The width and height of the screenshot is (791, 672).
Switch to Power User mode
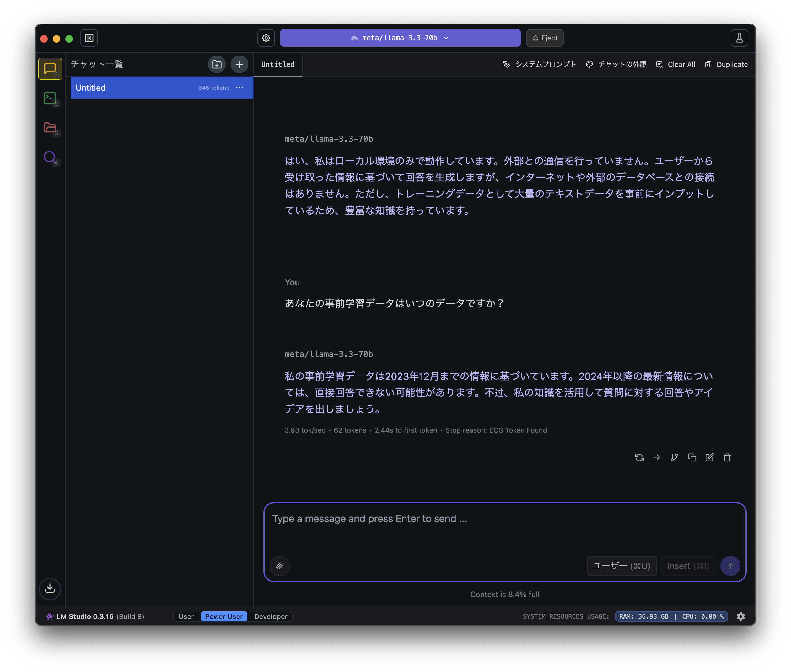[224, 616]
